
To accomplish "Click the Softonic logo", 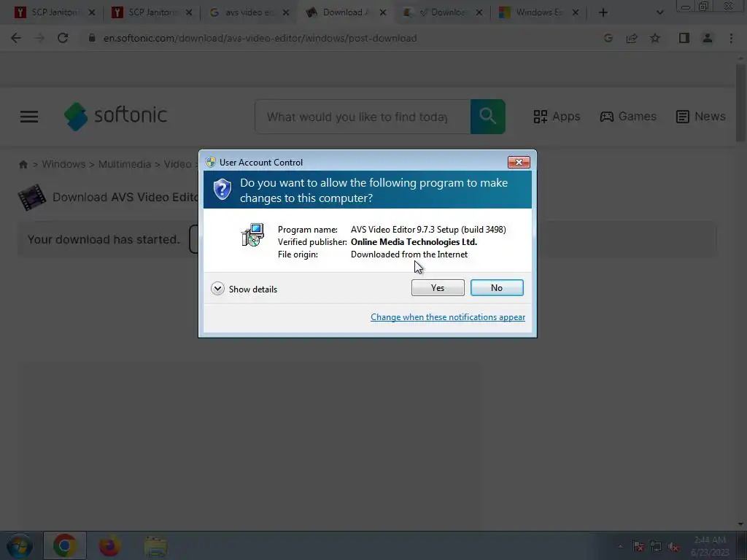I will point(116,116).
